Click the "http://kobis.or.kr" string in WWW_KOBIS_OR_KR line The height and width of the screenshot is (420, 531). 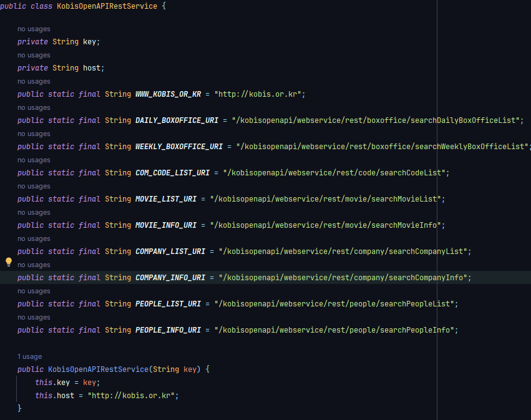point(258,94)
